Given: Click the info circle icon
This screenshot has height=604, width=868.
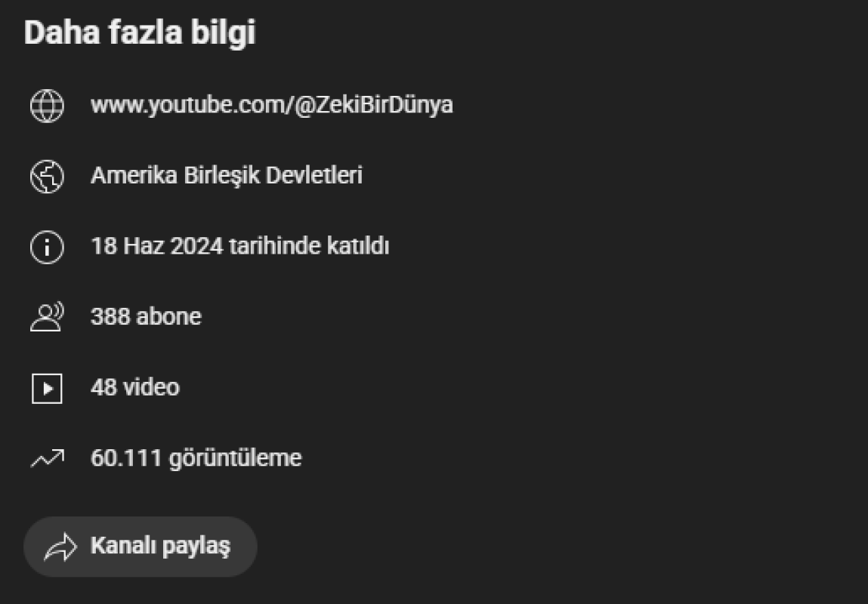Looking at the screenshot, I should click(x=47, y=247).
